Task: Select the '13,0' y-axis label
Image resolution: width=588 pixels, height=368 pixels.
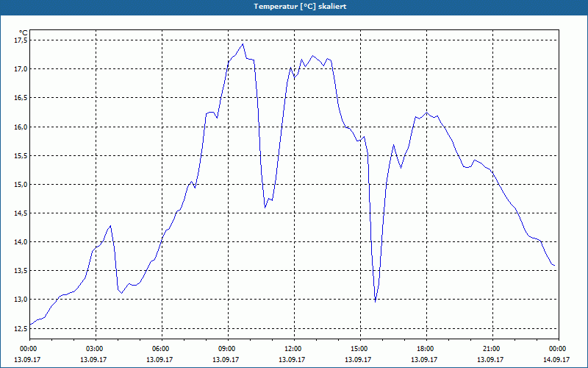Action: (21, 300)
